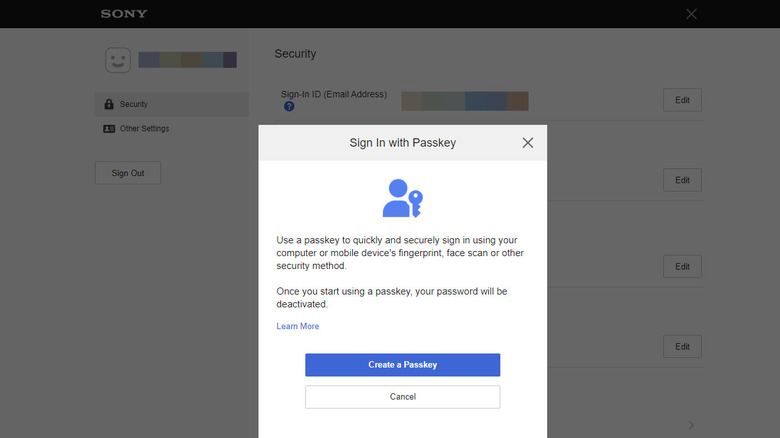Click the ID card icon for Other Settings
The image size is (780, 438).
[109, 129]
